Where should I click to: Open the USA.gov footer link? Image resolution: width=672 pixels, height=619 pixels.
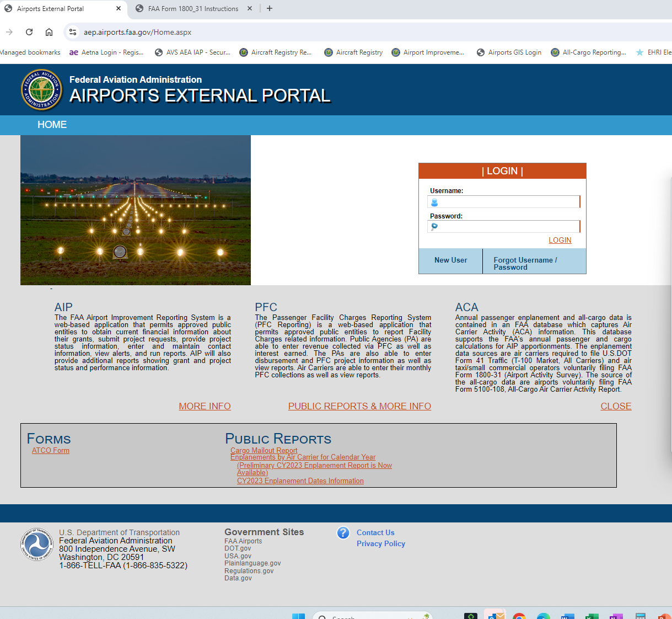tap(238, 556)
